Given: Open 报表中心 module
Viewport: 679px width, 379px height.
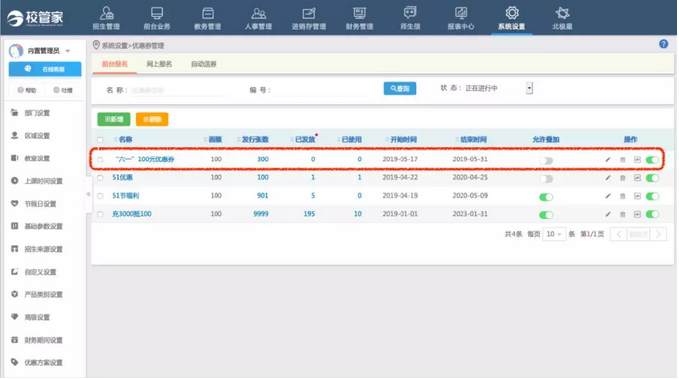Looking at the screenshot, I should (461, 18).
